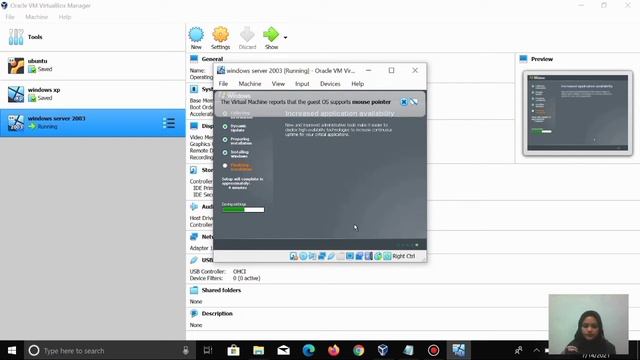The height and width of the screenshot is (360, 640).
Task: Click the Discard toolbar icon
Action: click(x=247, y=38)
